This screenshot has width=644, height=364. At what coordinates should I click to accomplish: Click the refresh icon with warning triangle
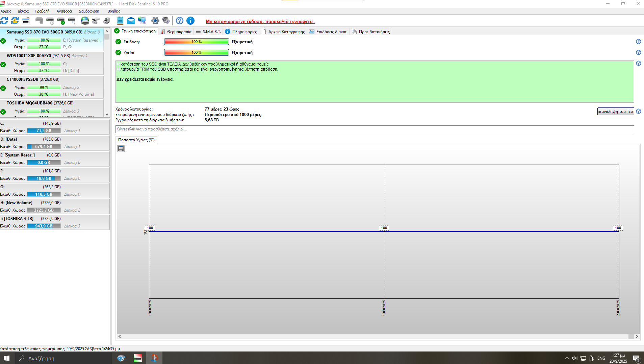coord(15,21)
